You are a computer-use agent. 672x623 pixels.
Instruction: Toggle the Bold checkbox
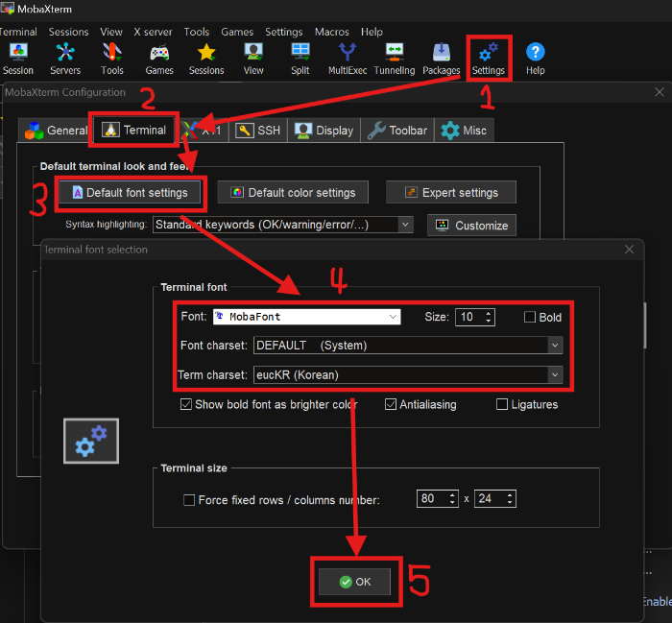(x=530, y=317)
